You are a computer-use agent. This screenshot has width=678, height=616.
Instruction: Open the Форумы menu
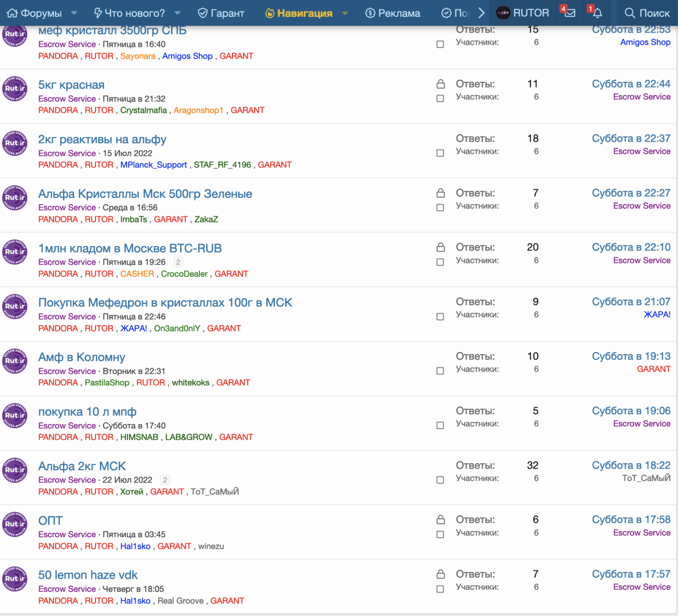(x=34, y=13)
